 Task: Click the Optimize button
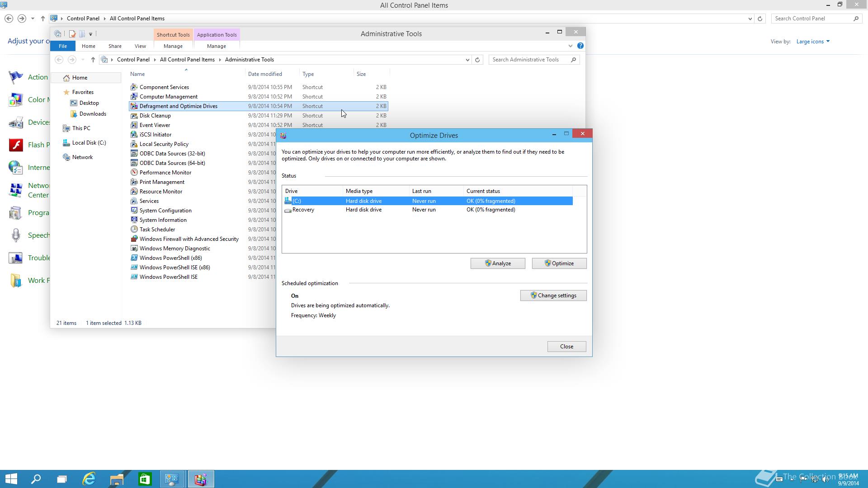[x=559, y=263]
